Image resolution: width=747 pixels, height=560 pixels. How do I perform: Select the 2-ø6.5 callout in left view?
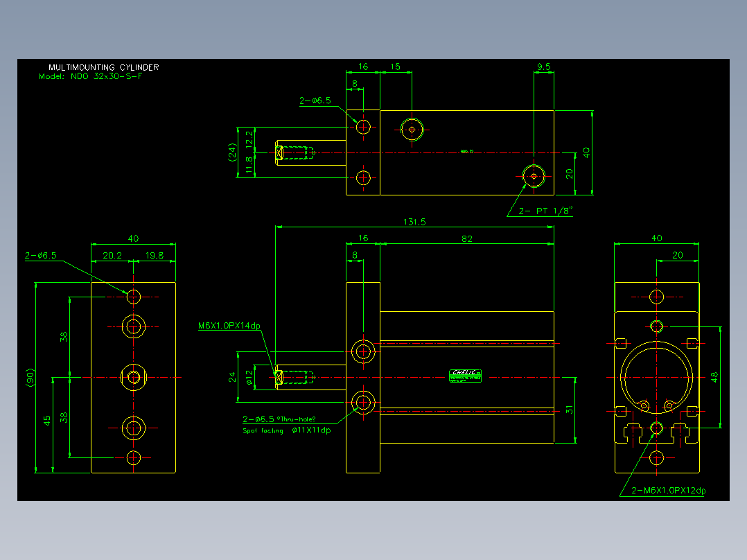(40, 256)
